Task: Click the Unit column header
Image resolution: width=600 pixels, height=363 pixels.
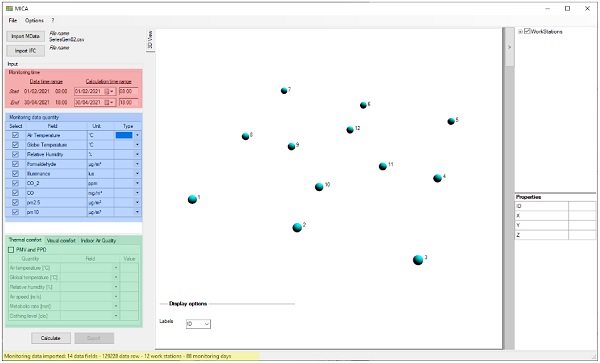Action: (x=96, y=126)
